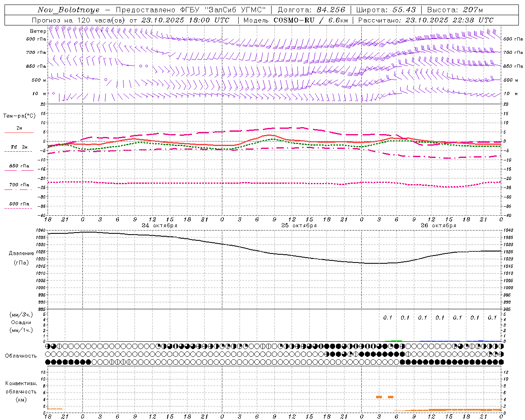Click the Давление pressure panel label
The height and width of the screenshot is (420, 525).
click(x=21, y=253)
